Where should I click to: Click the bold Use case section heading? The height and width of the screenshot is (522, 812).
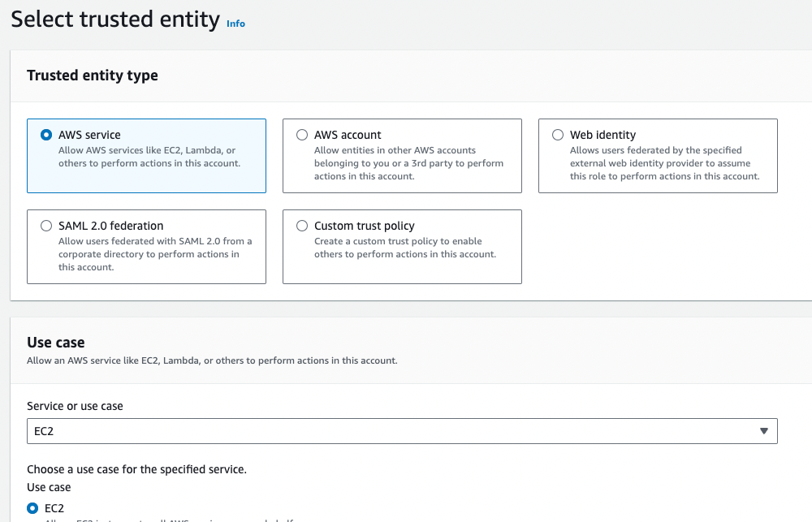coord(56,343)
